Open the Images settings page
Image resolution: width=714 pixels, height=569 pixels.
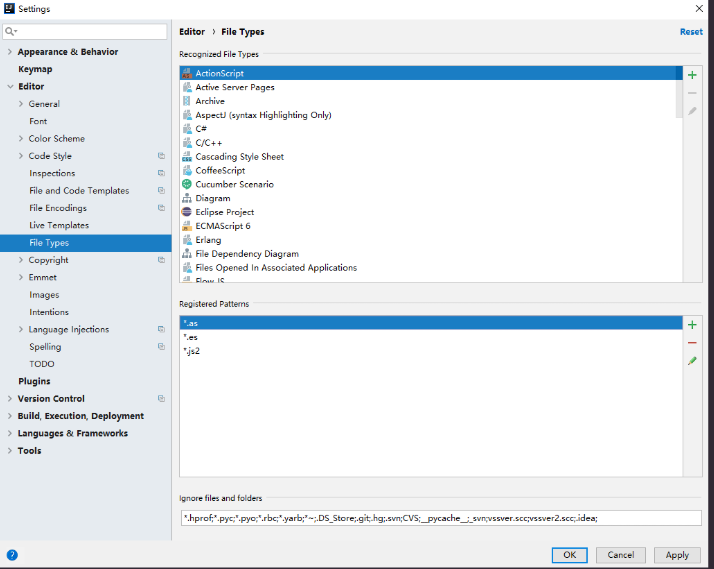click(44, 295)
